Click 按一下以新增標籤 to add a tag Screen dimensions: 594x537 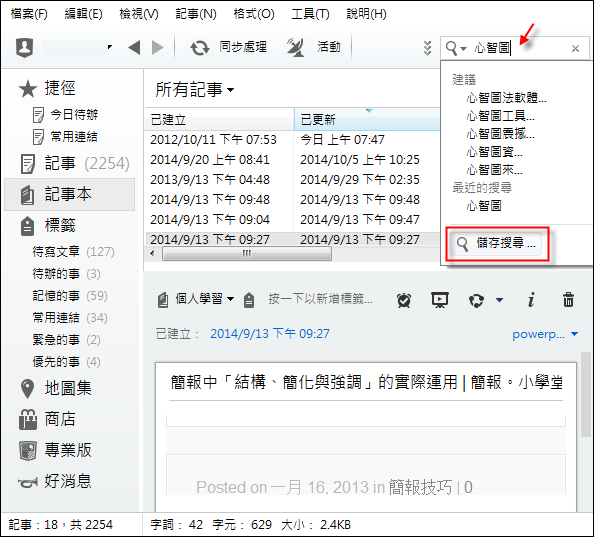pyautogui.click(x=320, y=299)
